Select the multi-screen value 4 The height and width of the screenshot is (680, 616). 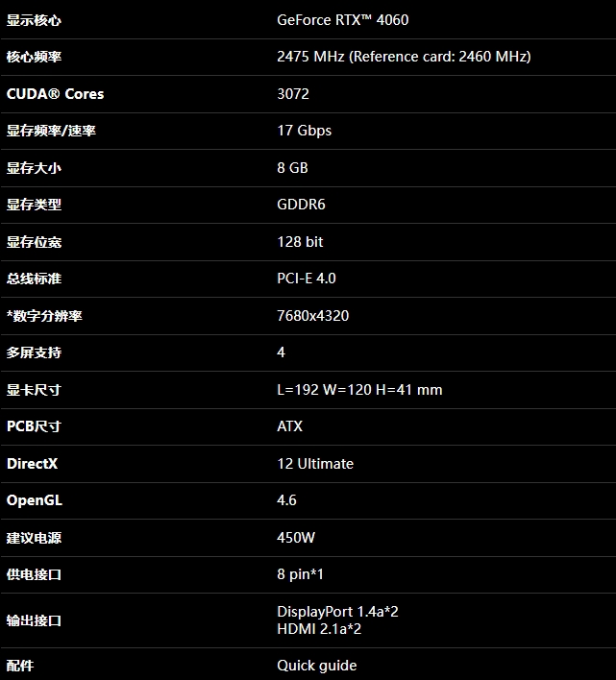(282, 352)
